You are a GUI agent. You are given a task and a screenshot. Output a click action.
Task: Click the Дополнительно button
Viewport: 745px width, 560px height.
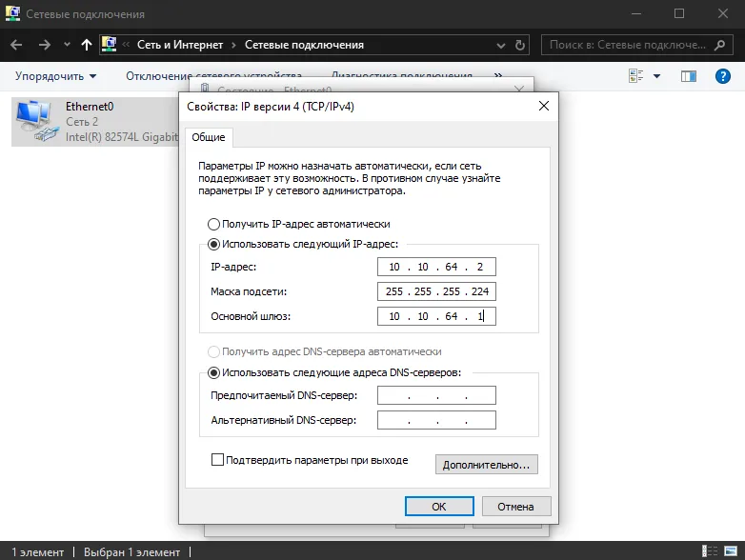pyautogui.click(x=487, y=465)
